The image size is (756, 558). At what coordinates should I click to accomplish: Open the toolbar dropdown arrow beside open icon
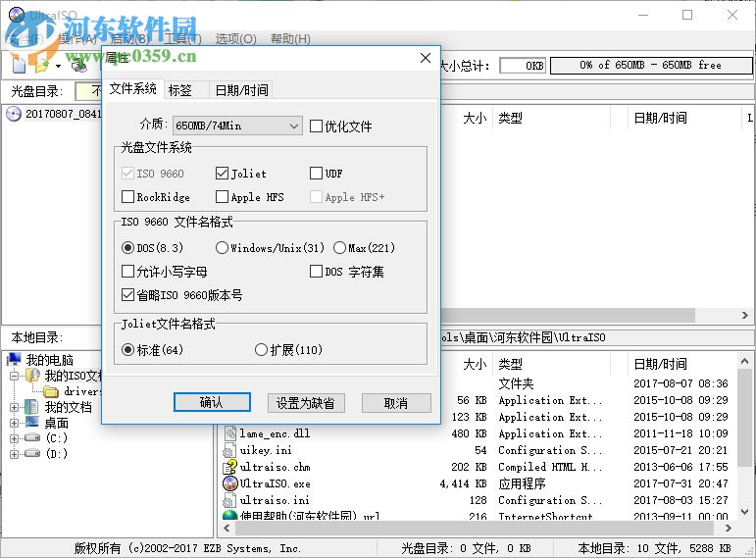point(58,66)
